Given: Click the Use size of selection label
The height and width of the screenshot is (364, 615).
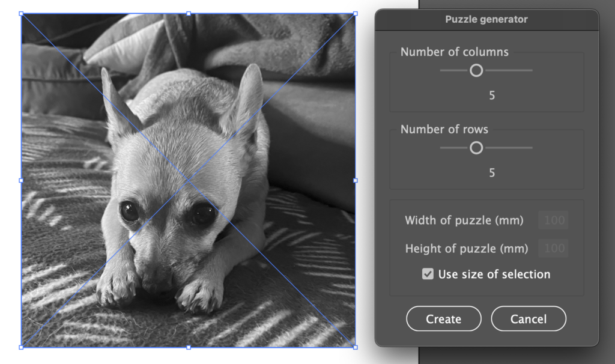Looking at the screenshot, I should click(494, 274).
